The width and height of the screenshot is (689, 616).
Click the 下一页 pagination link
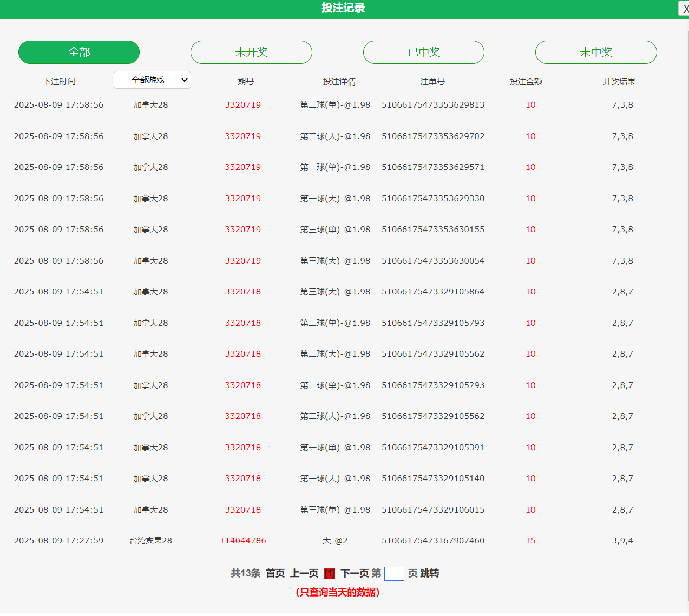pos(355,573)
